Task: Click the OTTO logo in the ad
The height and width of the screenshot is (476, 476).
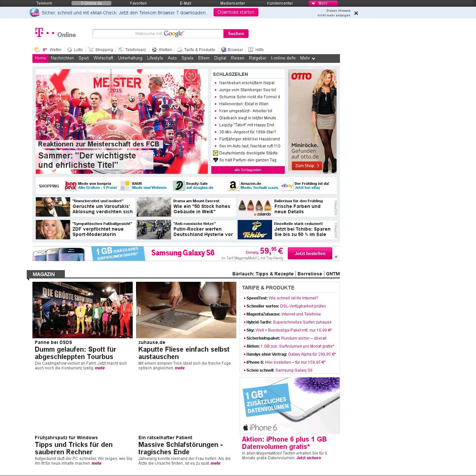Action: tap(302, 76)
